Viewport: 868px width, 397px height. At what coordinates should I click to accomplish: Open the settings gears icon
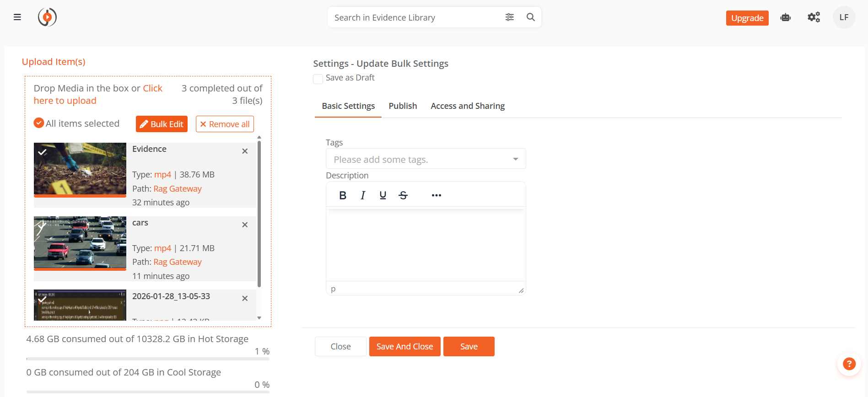pos(814,17)
